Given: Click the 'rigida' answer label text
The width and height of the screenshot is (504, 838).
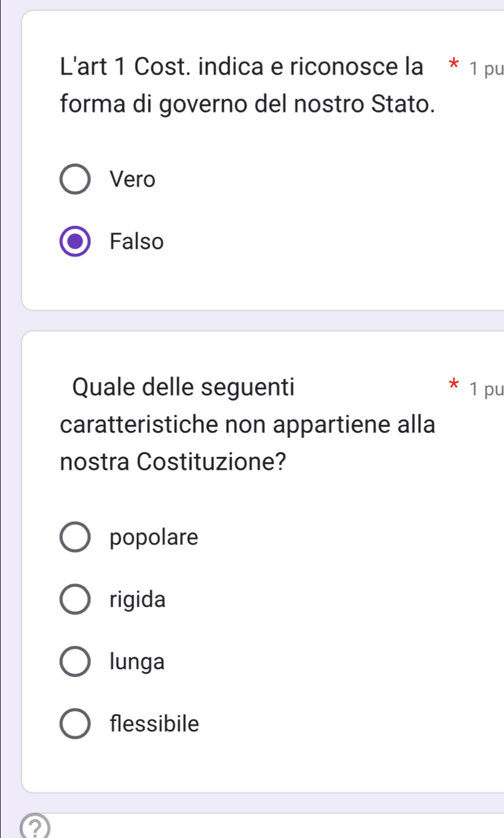Looking at the screenshot, I should 138,600.
